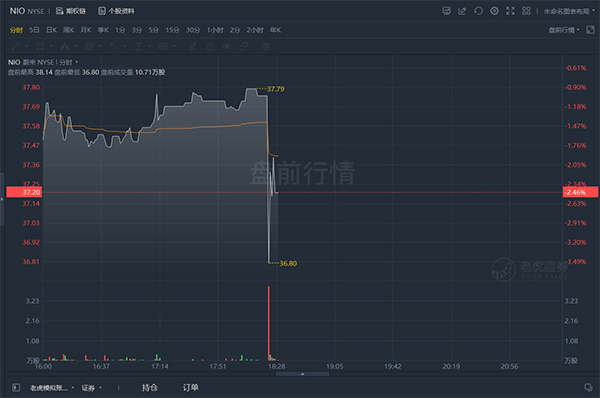600x398 pixels.
Task: Select the 15分 interval tab
Action: pyautogui.click(x=172, y=30)
